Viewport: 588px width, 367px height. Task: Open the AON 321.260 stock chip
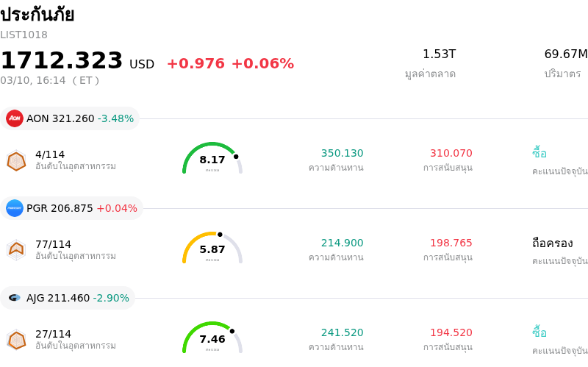pos(71,118)
